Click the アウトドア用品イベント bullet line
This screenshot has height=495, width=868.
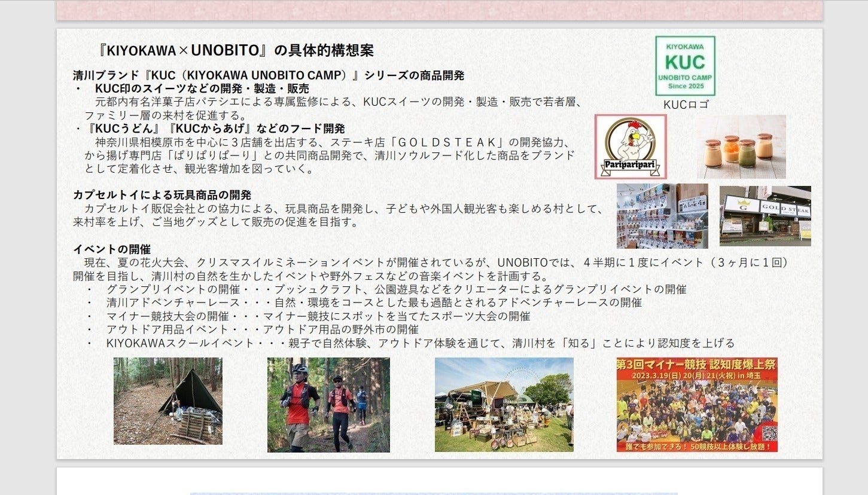(262, 329)
